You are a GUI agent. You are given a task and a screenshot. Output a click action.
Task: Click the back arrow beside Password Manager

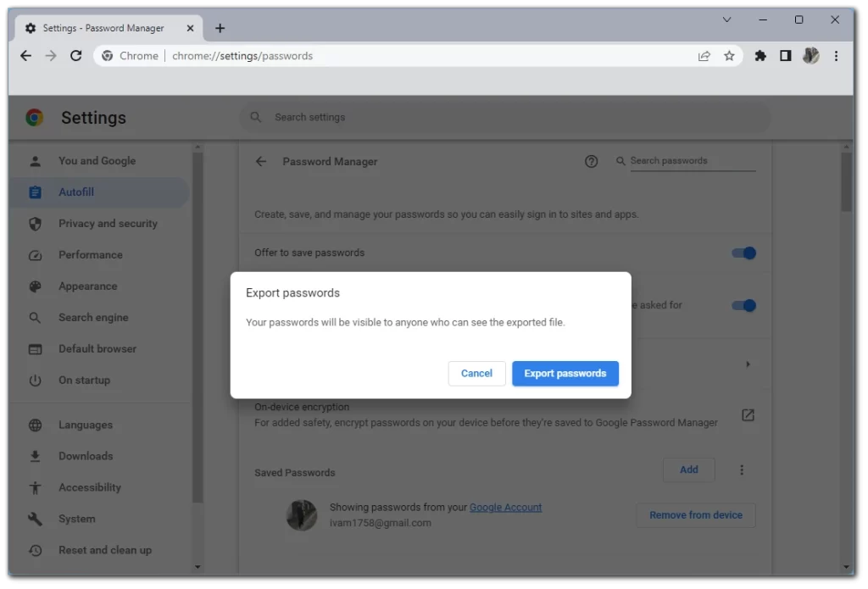point(261,162)
